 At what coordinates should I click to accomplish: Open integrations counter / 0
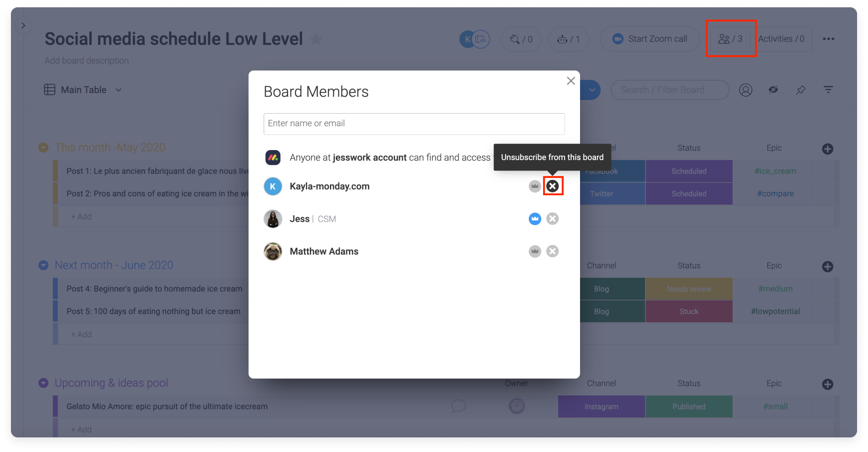[521, 39]
